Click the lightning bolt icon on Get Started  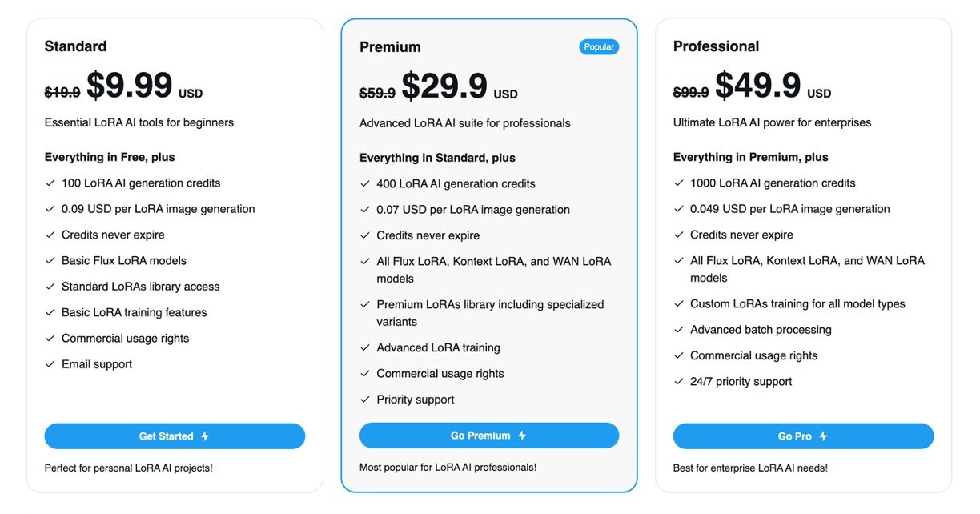[x=205, y=436]
